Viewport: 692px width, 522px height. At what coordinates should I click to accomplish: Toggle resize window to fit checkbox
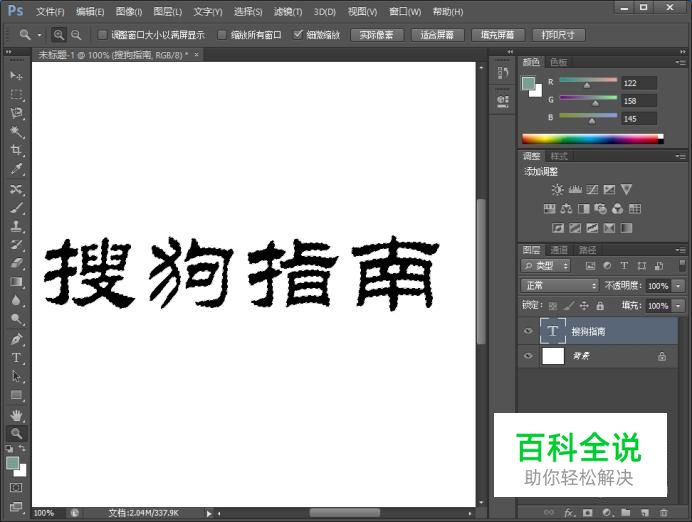102,35
